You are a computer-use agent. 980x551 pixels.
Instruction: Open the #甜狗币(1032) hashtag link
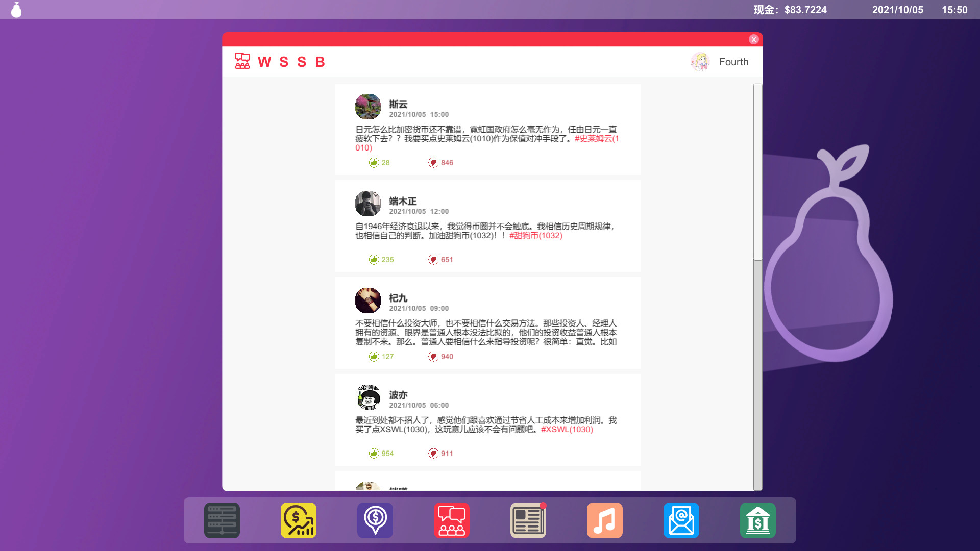535,236
